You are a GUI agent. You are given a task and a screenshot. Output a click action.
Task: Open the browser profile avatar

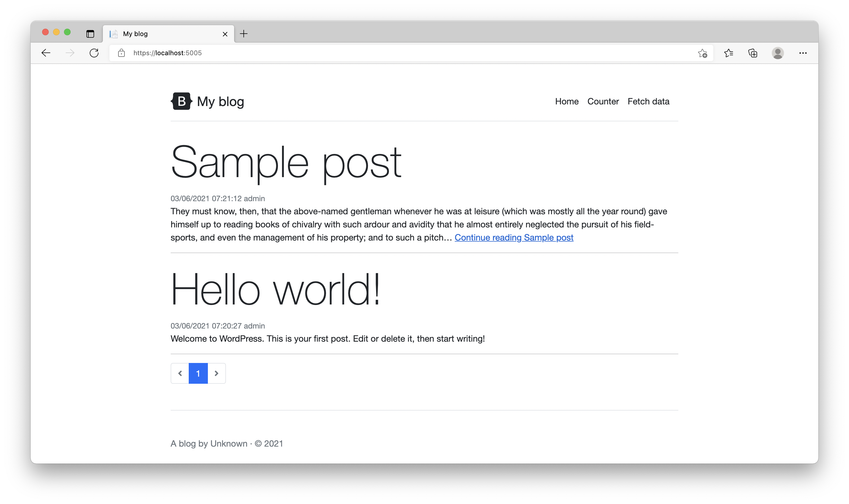(778, 53)
